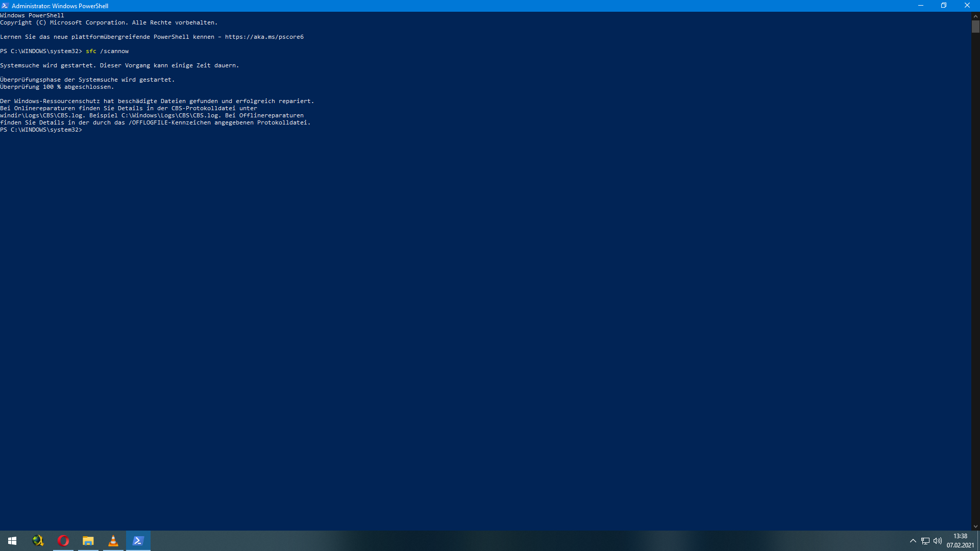Click 'Überprüfungsphase der Systemsuche wird gestartet.' line
The image size is (980, 551).
point(87,80)
